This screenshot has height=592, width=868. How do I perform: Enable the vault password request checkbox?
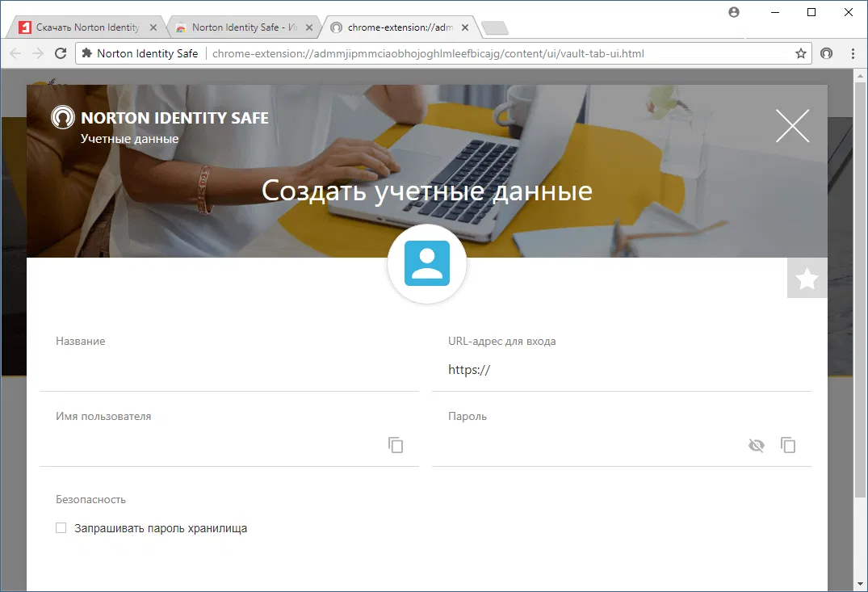(61, 527)
